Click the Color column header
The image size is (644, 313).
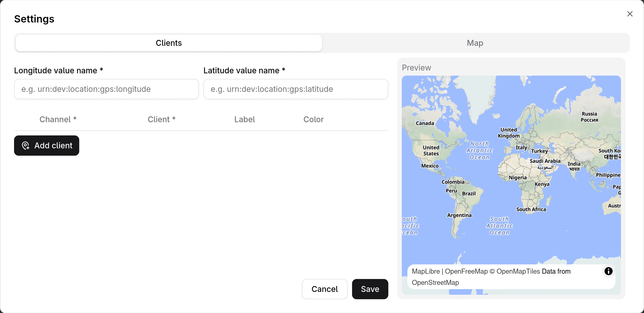click(313, 119)
